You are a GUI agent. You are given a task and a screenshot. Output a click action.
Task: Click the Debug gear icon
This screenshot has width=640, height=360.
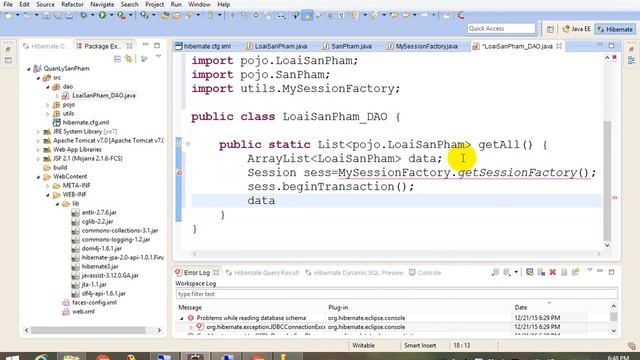point(84,16)
